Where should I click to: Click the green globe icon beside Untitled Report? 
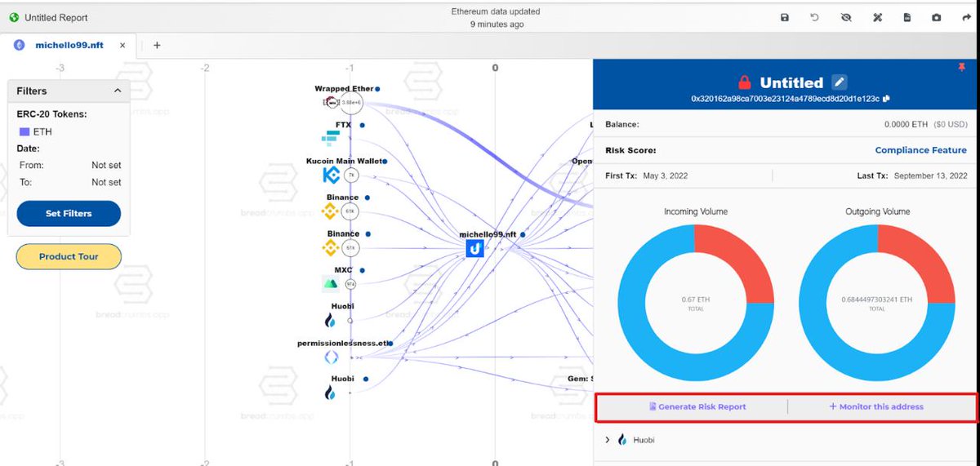point(14,17)
